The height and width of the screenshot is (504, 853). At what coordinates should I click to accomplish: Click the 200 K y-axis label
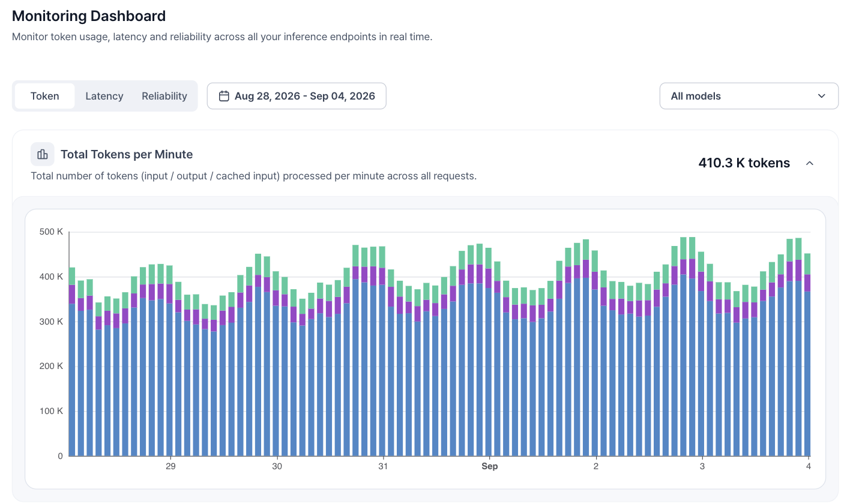tap(52, 366)
